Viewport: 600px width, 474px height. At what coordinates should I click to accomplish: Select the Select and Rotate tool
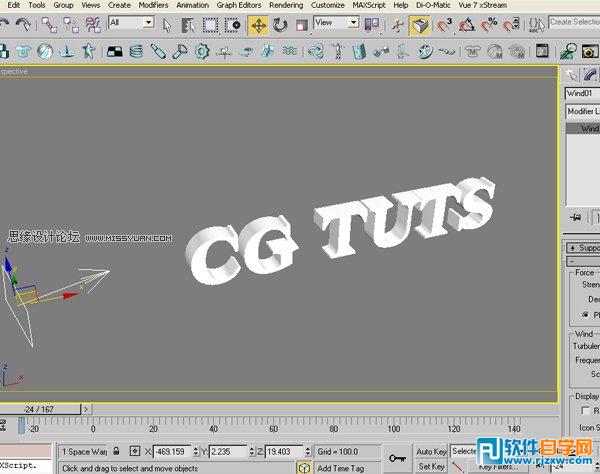(x=280, y=26)
